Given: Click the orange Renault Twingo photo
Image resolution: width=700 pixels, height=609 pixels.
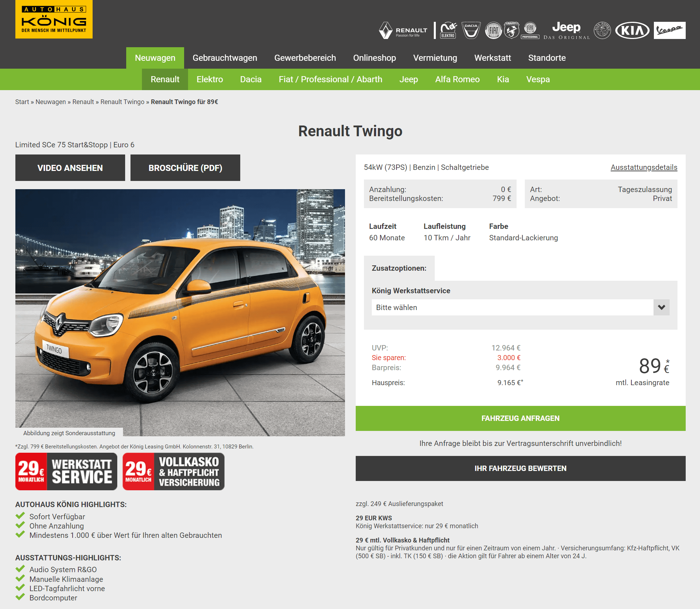Looking at the screenshot, I should point(180,313).
